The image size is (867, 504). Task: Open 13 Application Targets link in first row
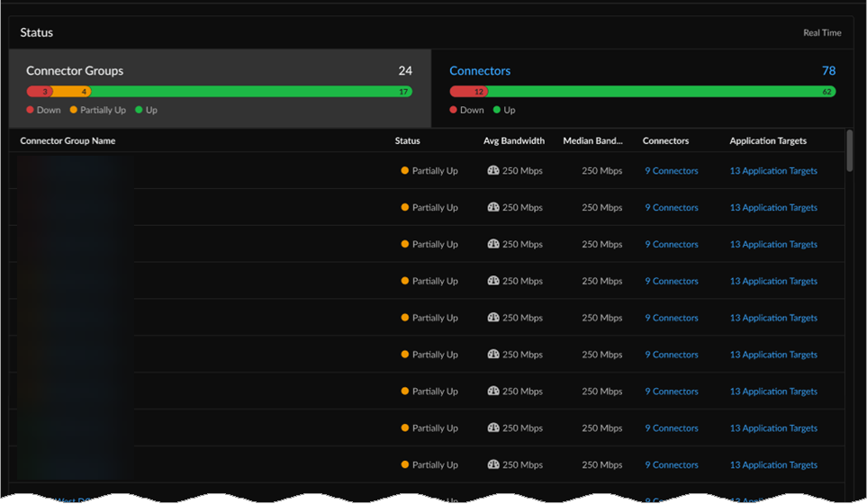pos(773,171)
